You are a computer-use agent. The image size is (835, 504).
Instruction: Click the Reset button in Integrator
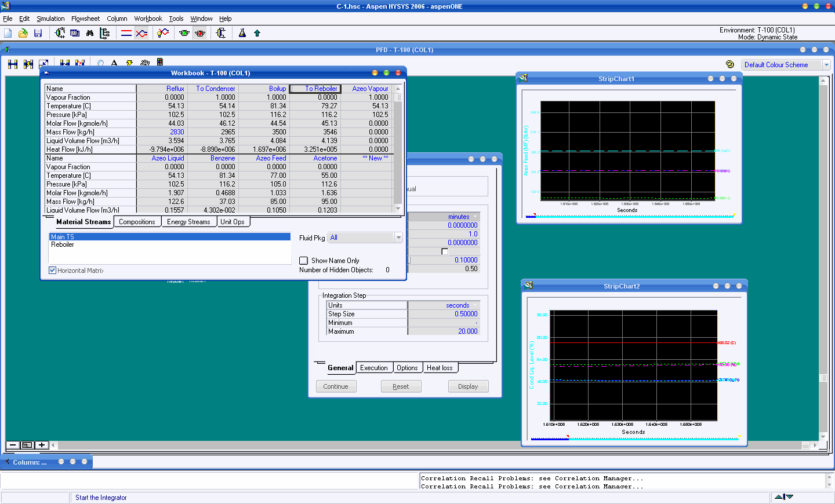pyautogui.click(x=401, y=386)
